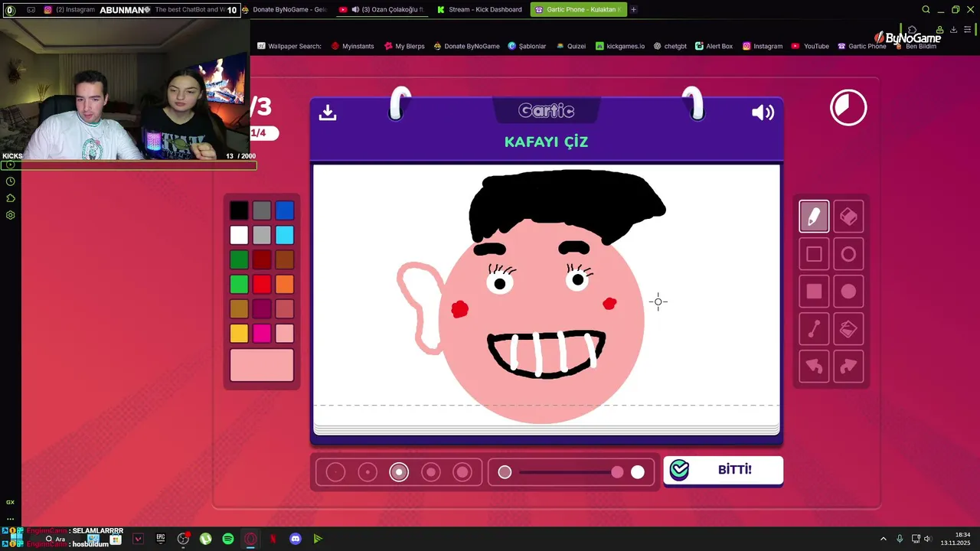980x551 pixels.
Task: Switch to Gartic Phone tab
Action: click(578, 9)
